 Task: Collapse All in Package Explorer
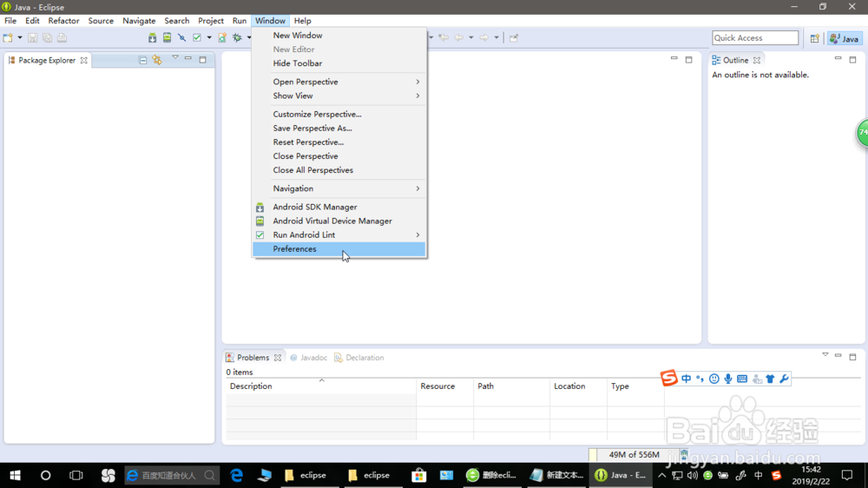click(143, 60)
